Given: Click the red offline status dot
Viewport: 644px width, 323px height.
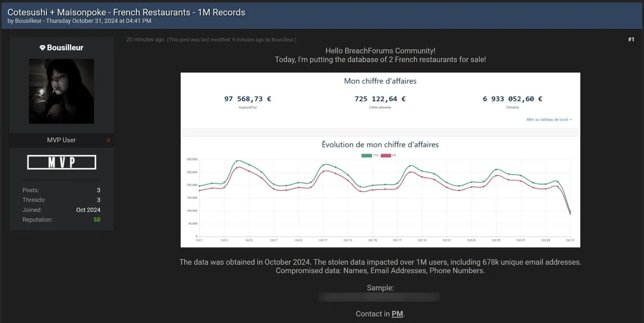Looking at the screenshot, I should [x=109, y=140].
